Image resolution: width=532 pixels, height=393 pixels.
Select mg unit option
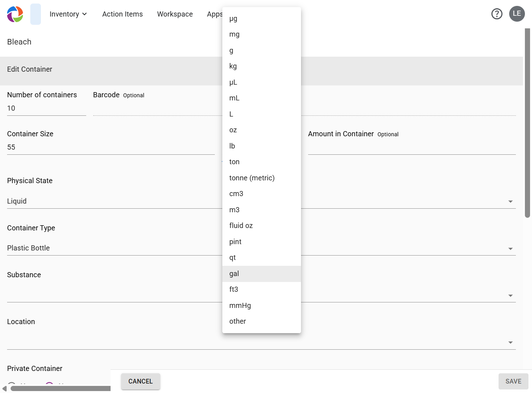click(x=262, y=34)
